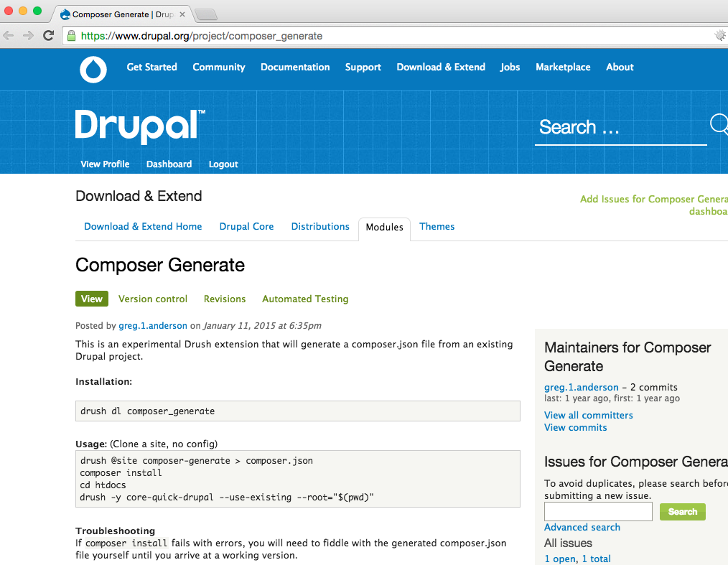Open the Version control tab
728x565 pixels.
153,299
